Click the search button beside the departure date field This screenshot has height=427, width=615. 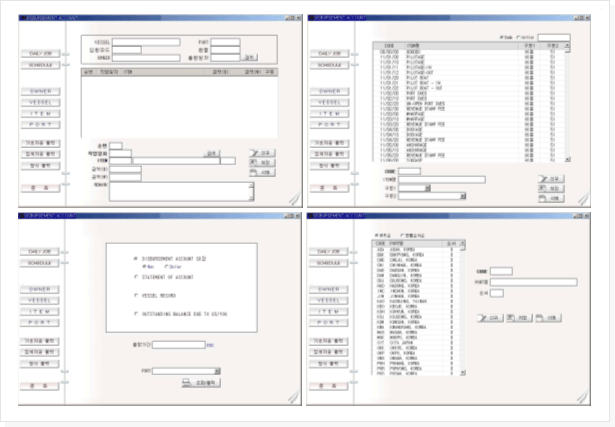(x=250, y=57)
